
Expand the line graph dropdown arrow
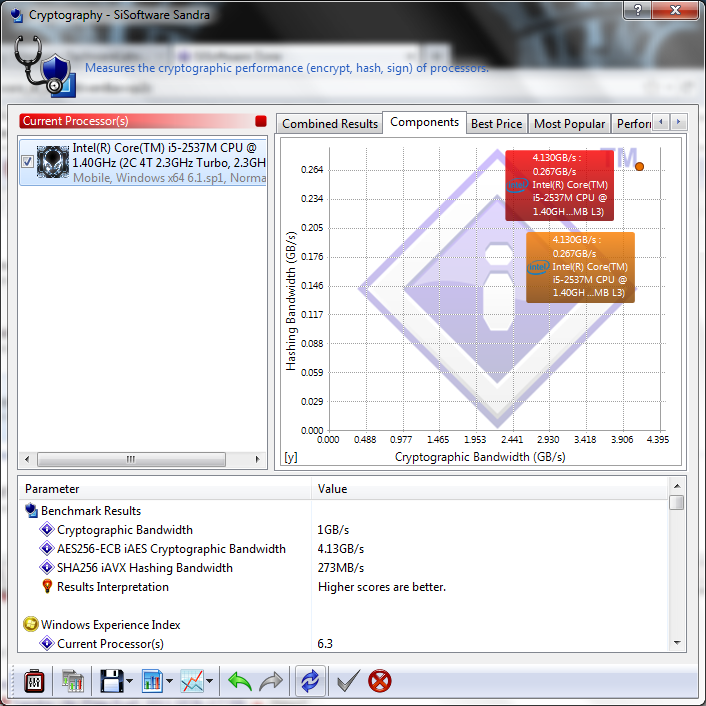(209, 681)
